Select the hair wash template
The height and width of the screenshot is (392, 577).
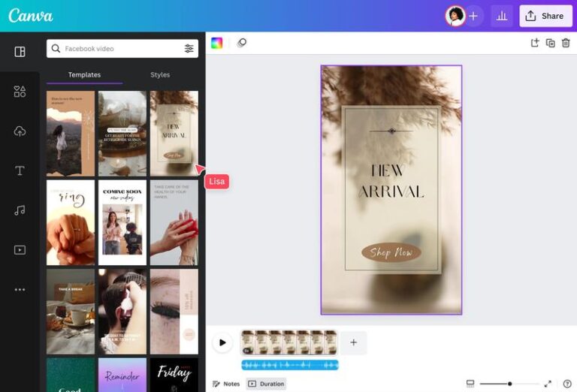122,312
